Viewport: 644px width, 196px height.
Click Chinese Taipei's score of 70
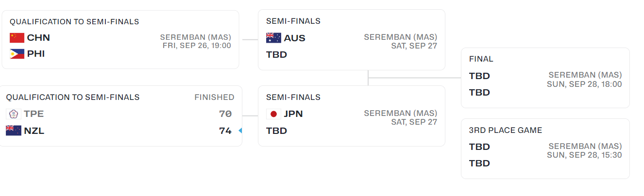225,114
